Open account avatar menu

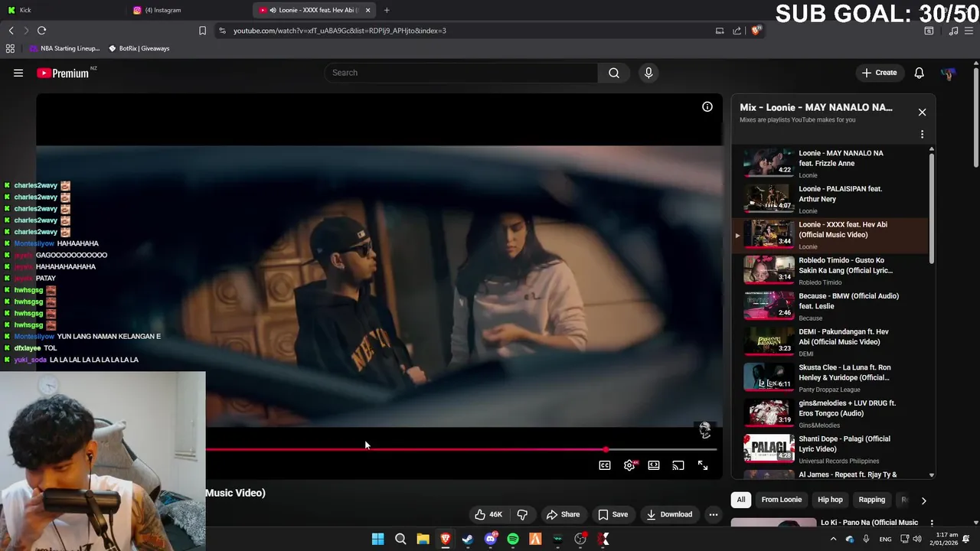[948, 73]
